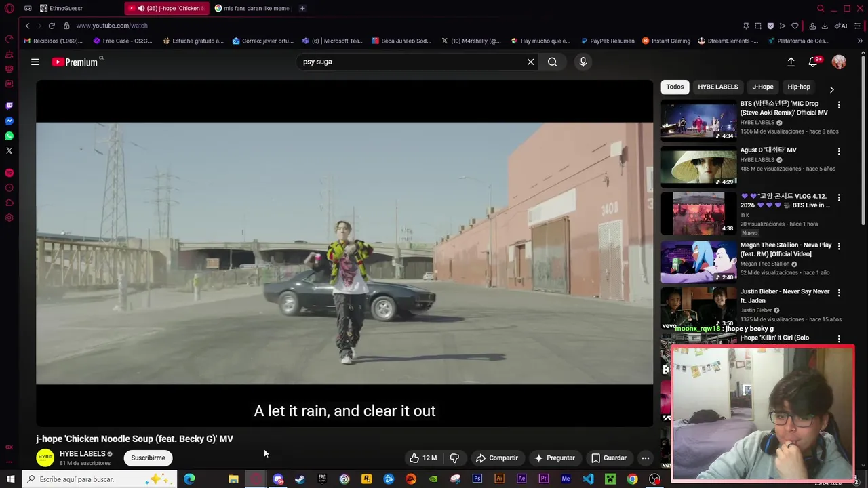Open 'PayPal: Resumen' bookmark
868x488 pixels.
coord(607,41)
